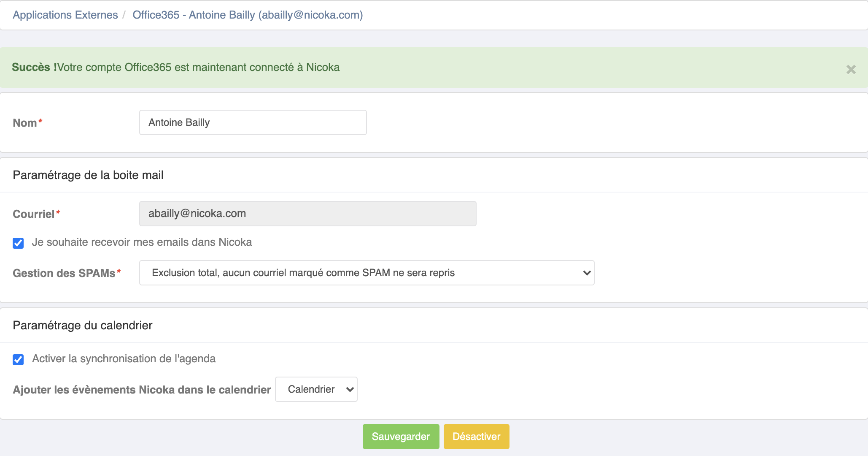Open the Gestion des SPAMs dropdown
868x456 pixels.
point(367,273)
